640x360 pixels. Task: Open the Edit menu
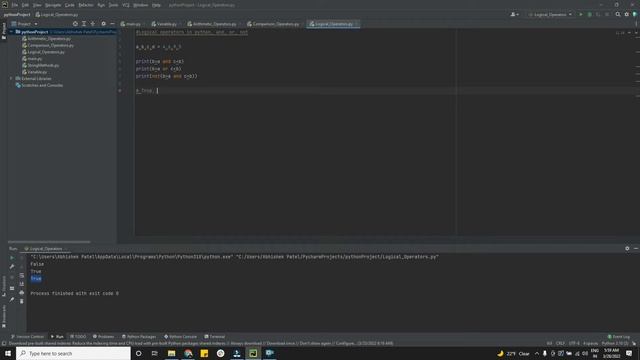click(25, 5)
